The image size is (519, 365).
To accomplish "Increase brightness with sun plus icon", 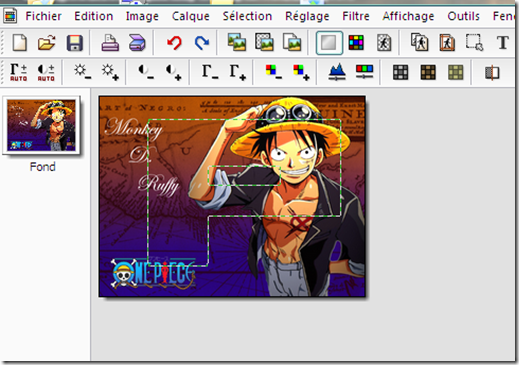I will 110,72.
